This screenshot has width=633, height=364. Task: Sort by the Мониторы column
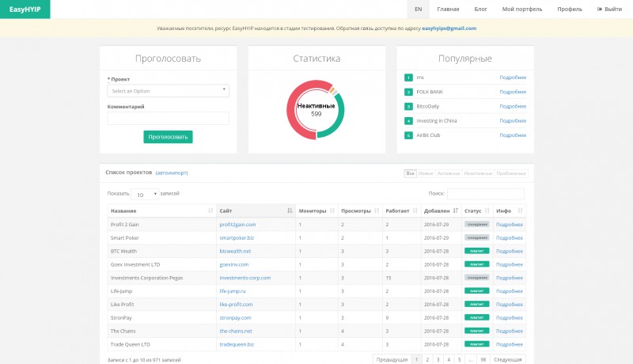pos(316,210)
